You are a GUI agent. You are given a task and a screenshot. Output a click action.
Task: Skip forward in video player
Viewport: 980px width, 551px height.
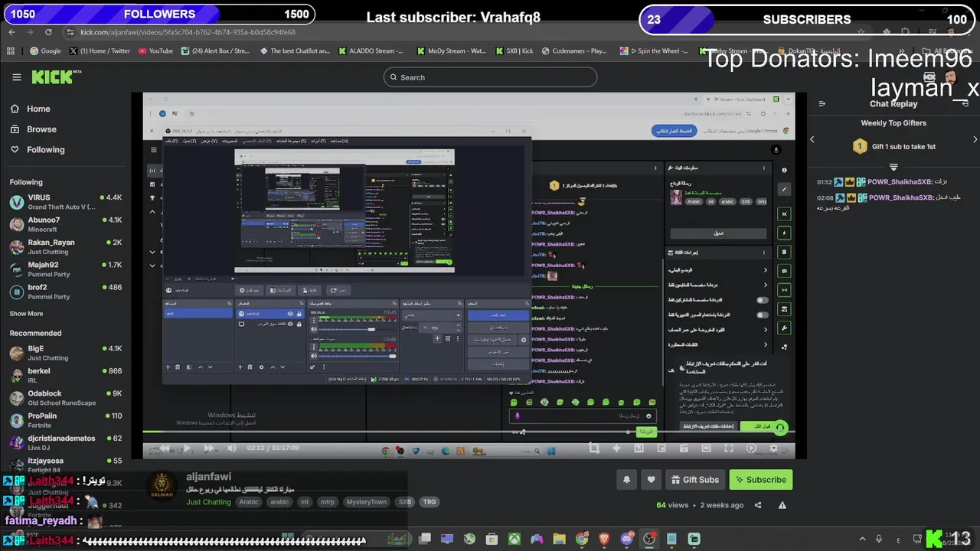pos(209,448)
